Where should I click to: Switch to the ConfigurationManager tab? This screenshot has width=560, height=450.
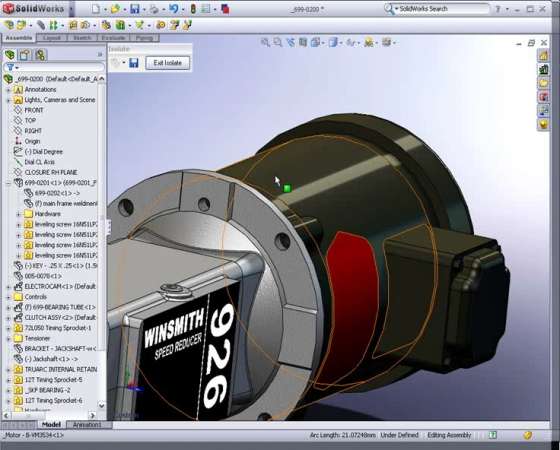click(40, 55)
